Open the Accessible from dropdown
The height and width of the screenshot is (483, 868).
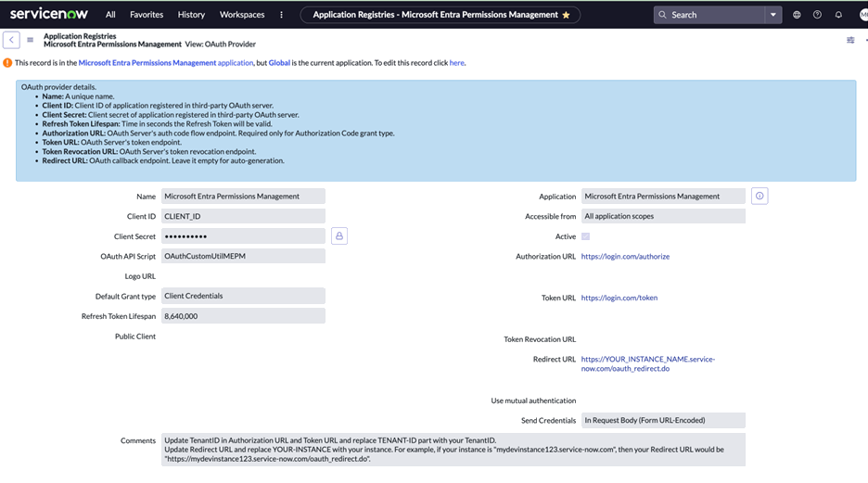[x=663, y=216]
